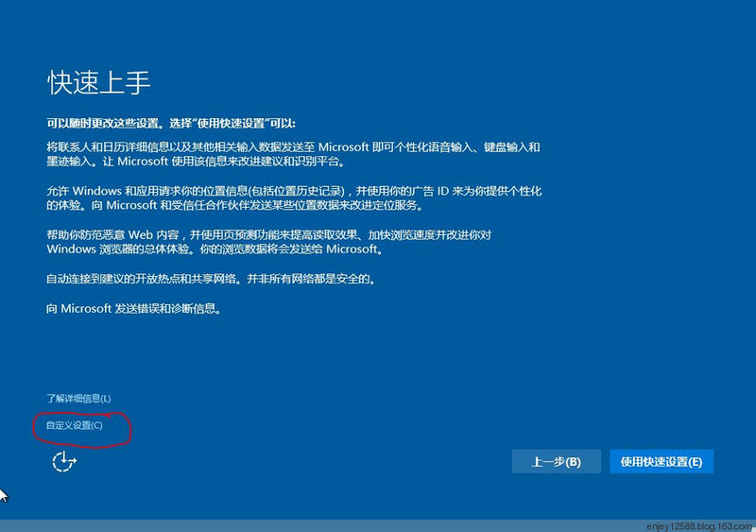Image resolution: width=756 pixels, height=532 pixels.
Task: Choose 使用快速设置(E) express settings button
Action: coord(661,461)
